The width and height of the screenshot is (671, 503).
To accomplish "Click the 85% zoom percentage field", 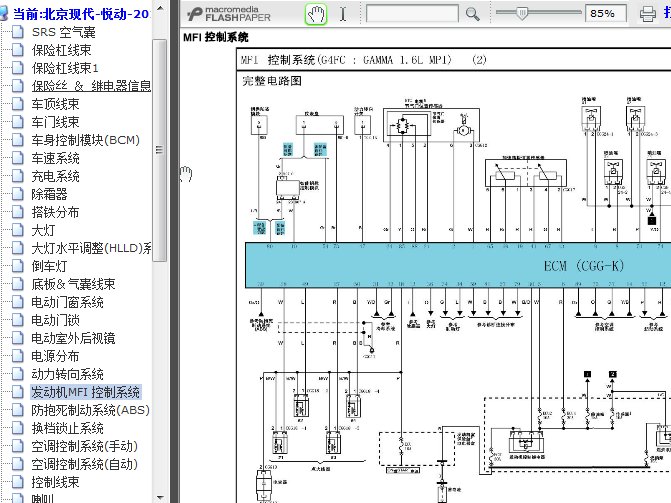I will tap(606, 13).
